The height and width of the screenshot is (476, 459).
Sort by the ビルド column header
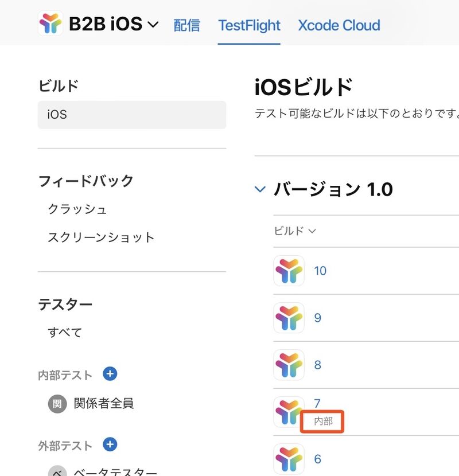(295, 231)
